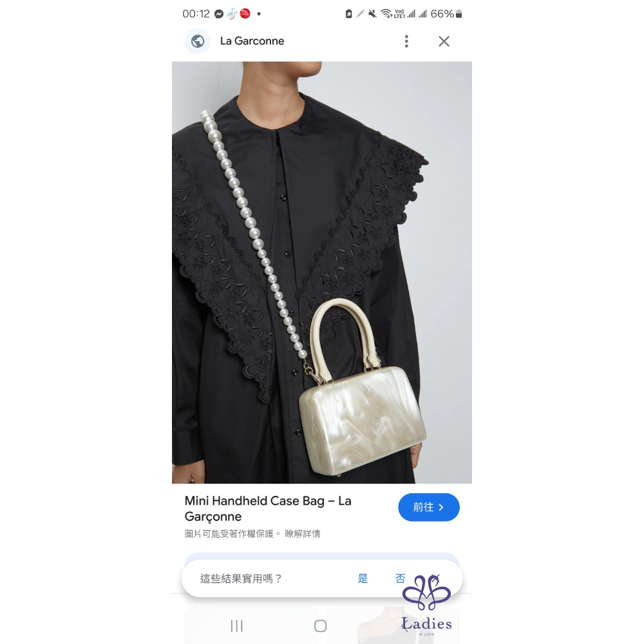Open the three-dot more options menu
644x644 pixels.
[406, 41]
